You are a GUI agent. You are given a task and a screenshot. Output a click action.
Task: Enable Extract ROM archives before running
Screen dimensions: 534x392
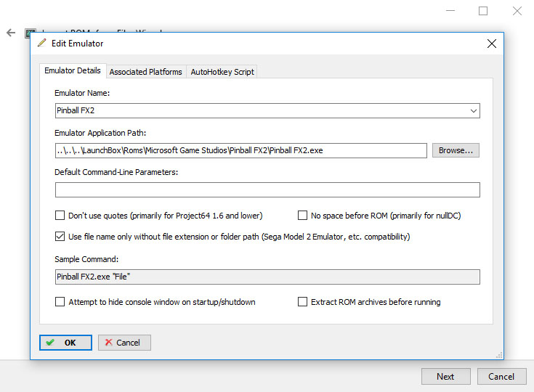point(302,302)
